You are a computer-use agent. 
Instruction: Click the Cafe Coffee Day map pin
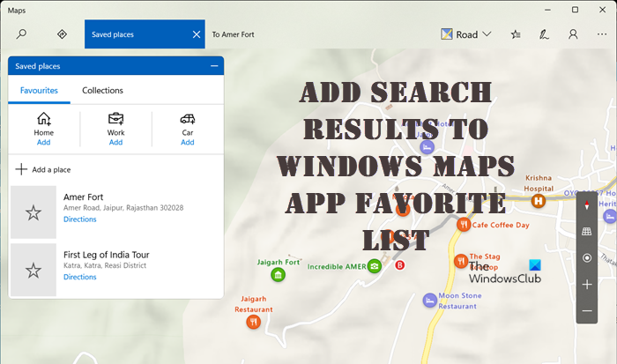(x=464, y=225)
